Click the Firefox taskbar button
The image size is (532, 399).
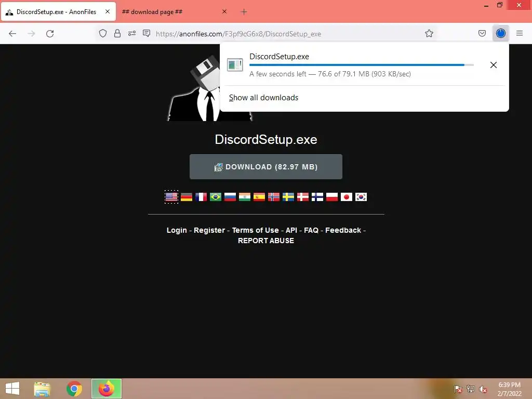(107, 389)
